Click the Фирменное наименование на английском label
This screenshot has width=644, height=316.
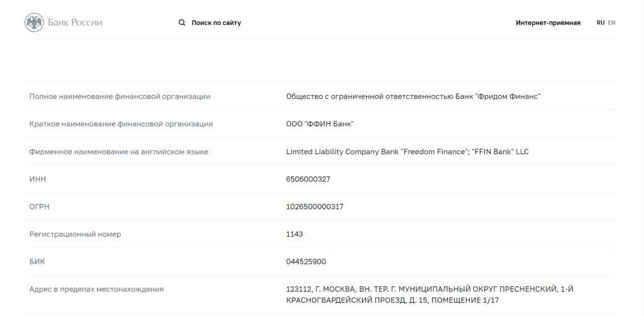click(x=119, y=152)
